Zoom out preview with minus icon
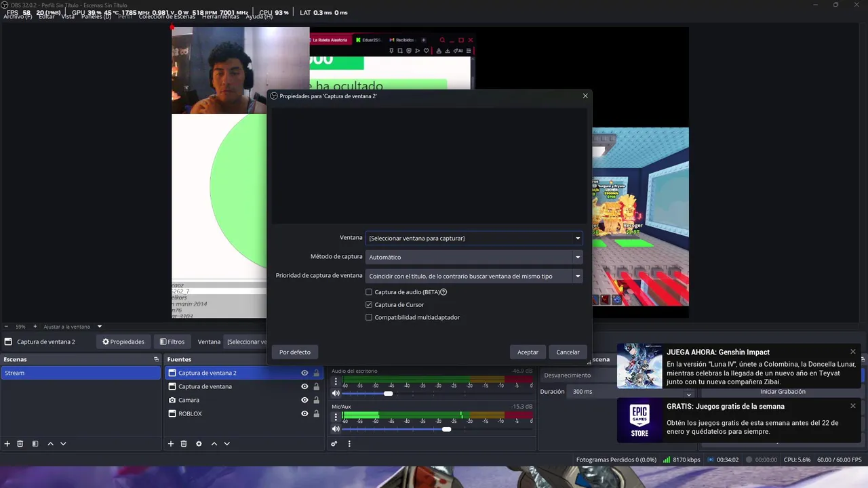 6,327
